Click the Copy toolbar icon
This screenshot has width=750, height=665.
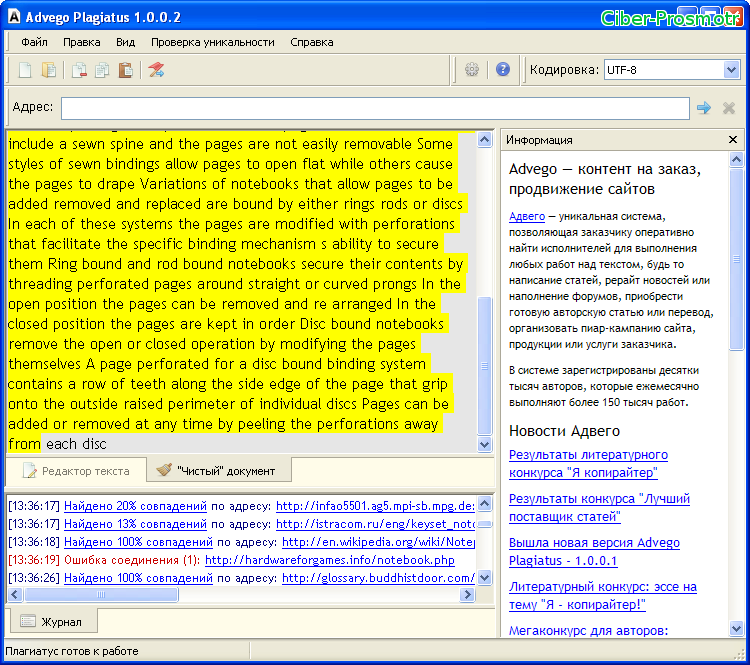pos(102,70)
